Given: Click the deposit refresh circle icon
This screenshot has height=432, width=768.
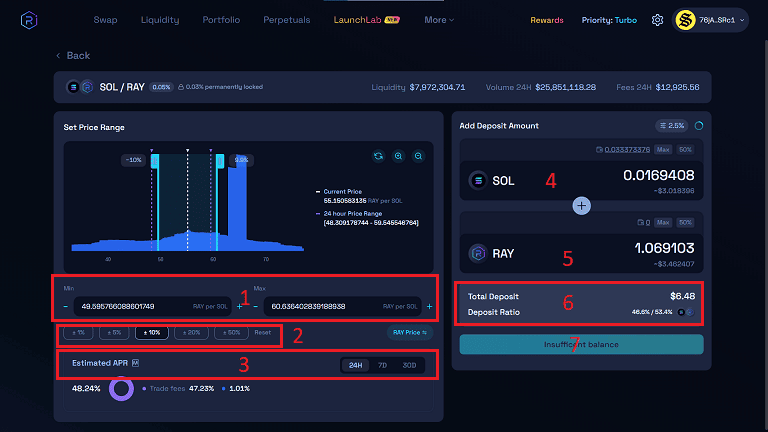Looking at the screenshot, I should pos(699,126).
